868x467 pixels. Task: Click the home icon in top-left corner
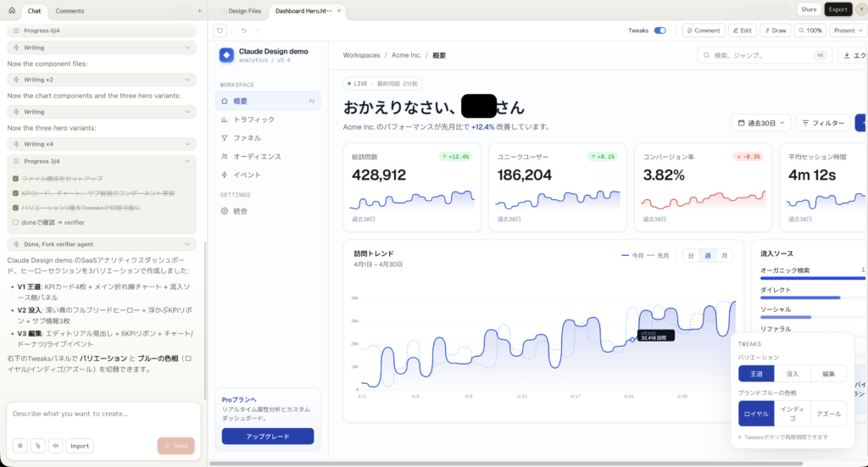pyautogui.click(x=11, y=11)
